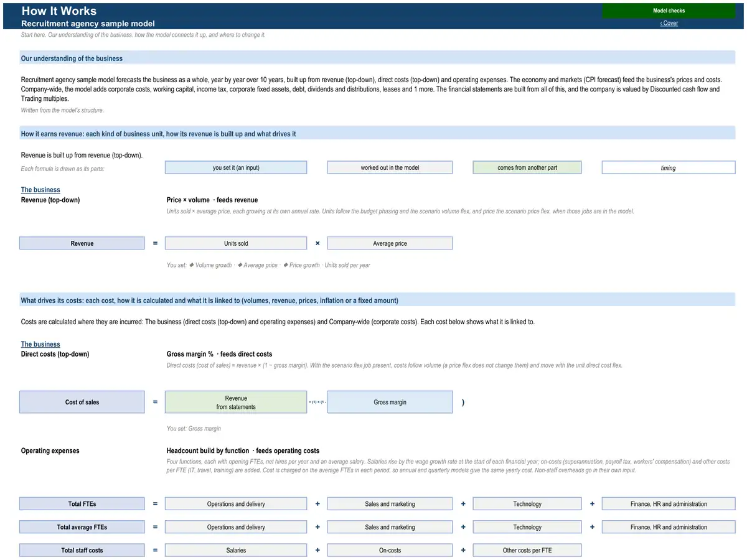The image size is (747, 560).
Task: Select the 'Direct costs (top-down)' label
Action: 55,354
